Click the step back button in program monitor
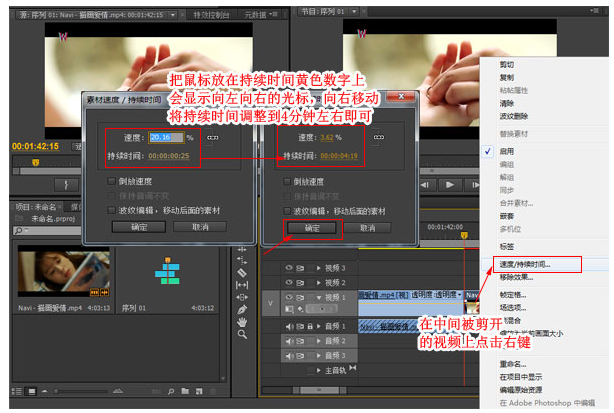 (426, 184)
